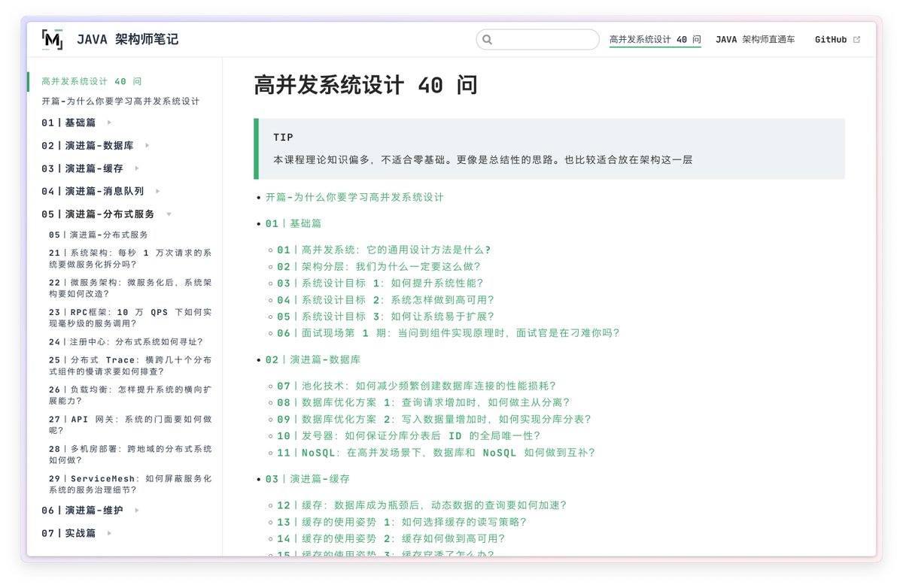Expand the 01 | 基础篇 sidebar arrow
Screen dimensions: 903x588
click(109, 123)
